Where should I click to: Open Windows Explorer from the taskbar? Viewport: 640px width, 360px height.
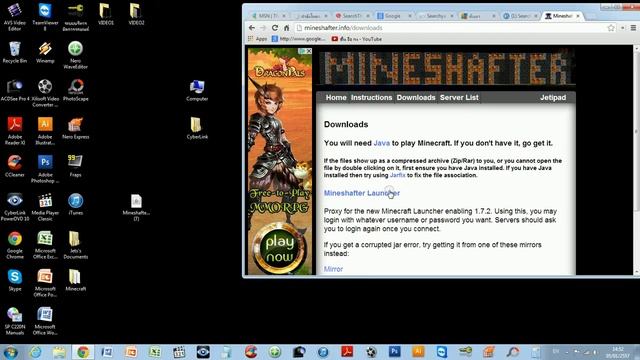(x=59, y=352)
